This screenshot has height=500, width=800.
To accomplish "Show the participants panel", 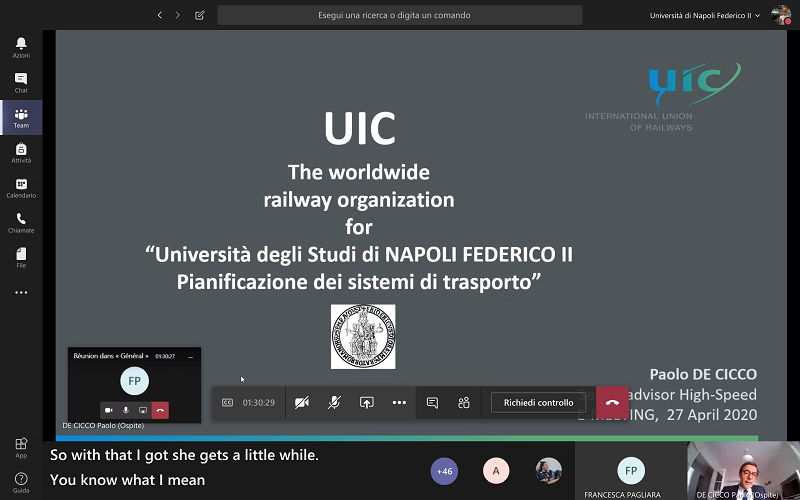I will pyautogui.click(x=464, y=403).
